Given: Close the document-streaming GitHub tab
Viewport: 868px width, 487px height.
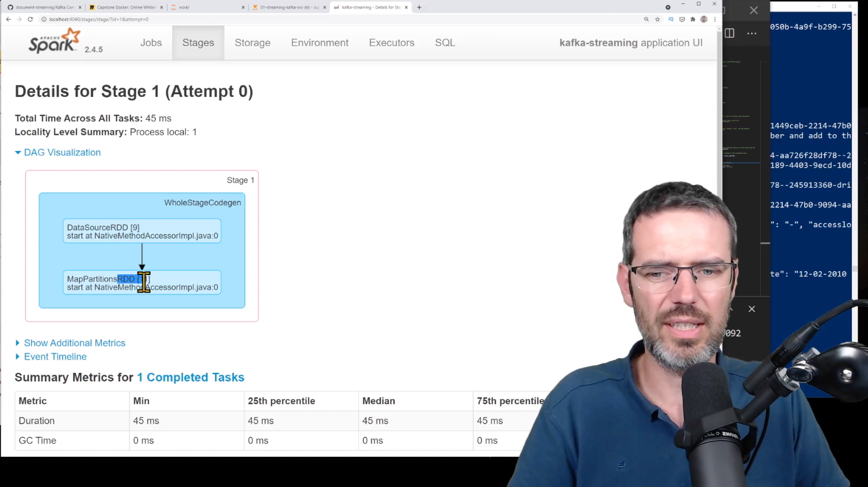Looking at the screenshot, I should (80, 8).
